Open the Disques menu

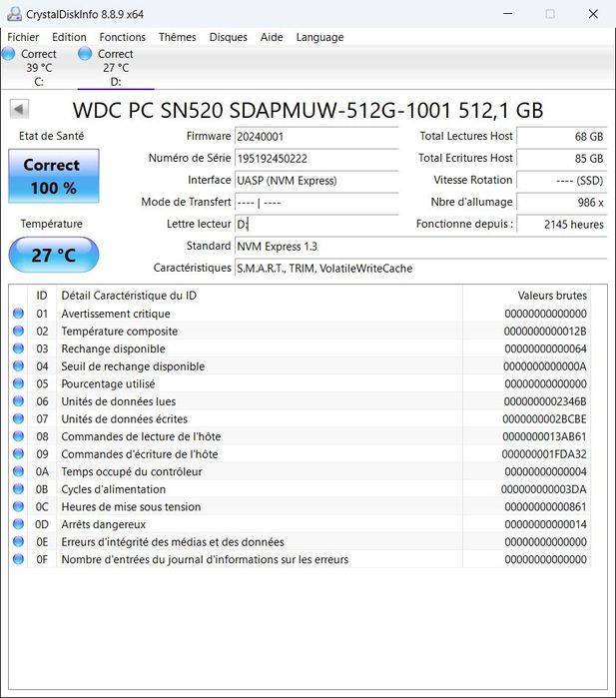tap(228, 37)
